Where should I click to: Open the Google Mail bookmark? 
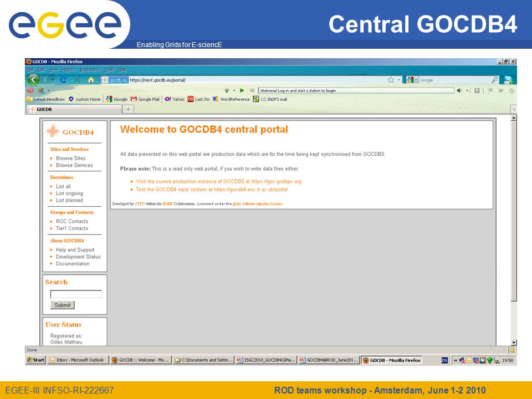pos(145,99)
